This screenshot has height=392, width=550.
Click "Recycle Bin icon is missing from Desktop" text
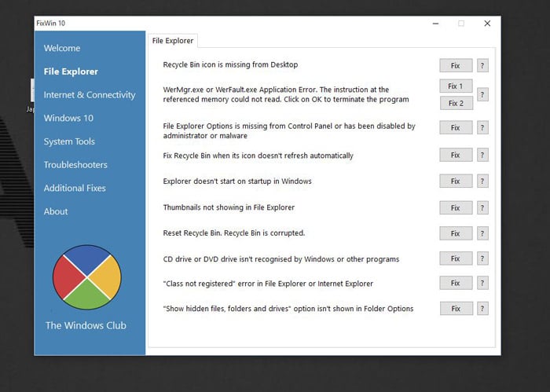tap(230, 65)
